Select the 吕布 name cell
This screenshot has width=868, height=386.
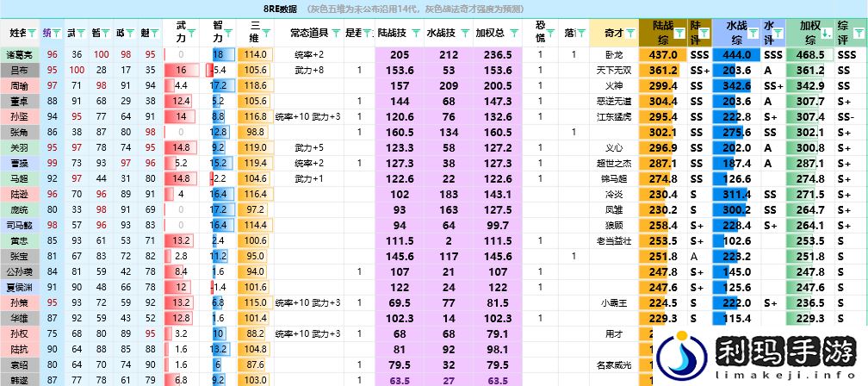(20, 71)
